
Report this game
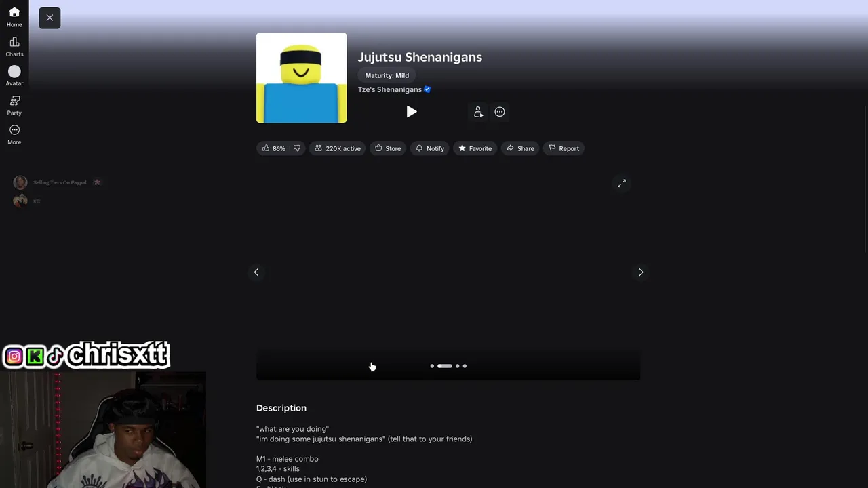tap(564, 148)
